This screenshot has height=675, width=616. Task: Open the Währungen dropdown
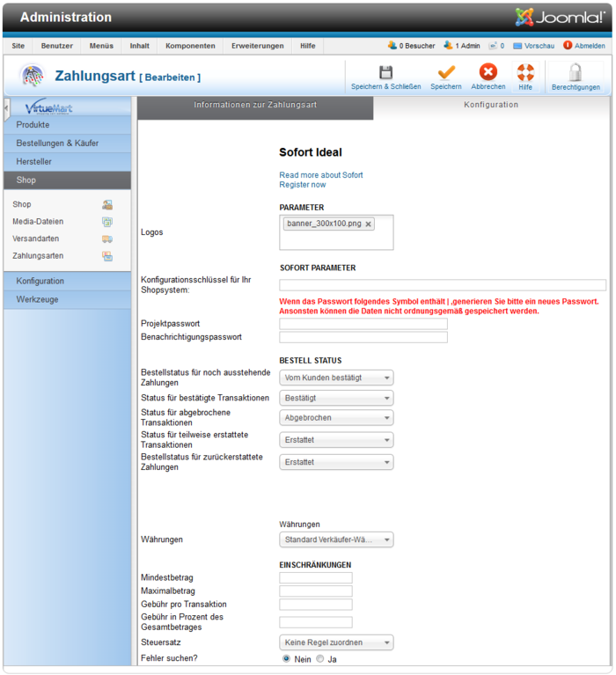pyautogui.click(x=336, y=539)
